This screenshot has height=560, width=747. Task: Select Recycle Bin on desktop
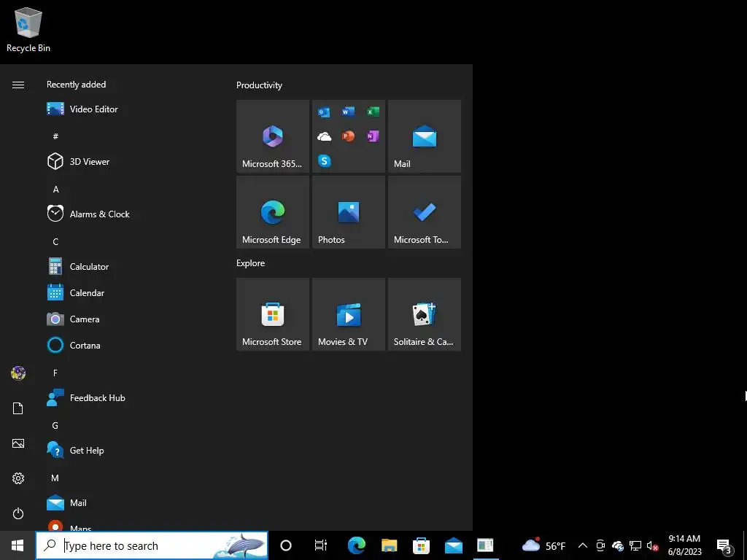pyautogui.click(x=28, y=29)
